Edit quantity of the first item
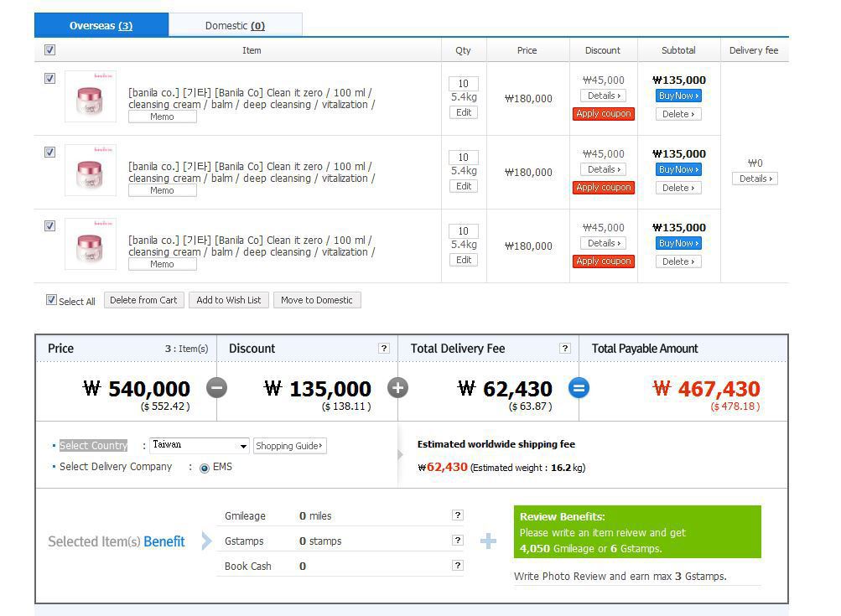 (x=464, y=112)
